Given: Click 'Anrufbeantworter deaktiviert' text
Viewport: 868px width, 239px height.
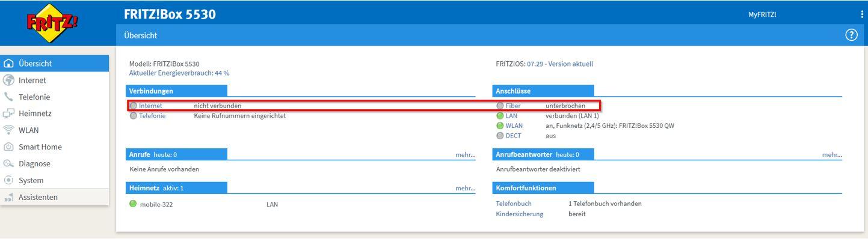Looking at the screenshot, I should click(x=538, y=169).
